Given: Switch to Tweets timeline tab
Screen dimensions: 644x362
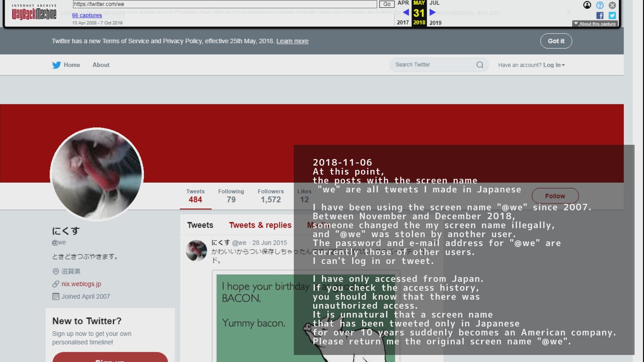Looking at the screenshot, I should (x=200, y=225).
